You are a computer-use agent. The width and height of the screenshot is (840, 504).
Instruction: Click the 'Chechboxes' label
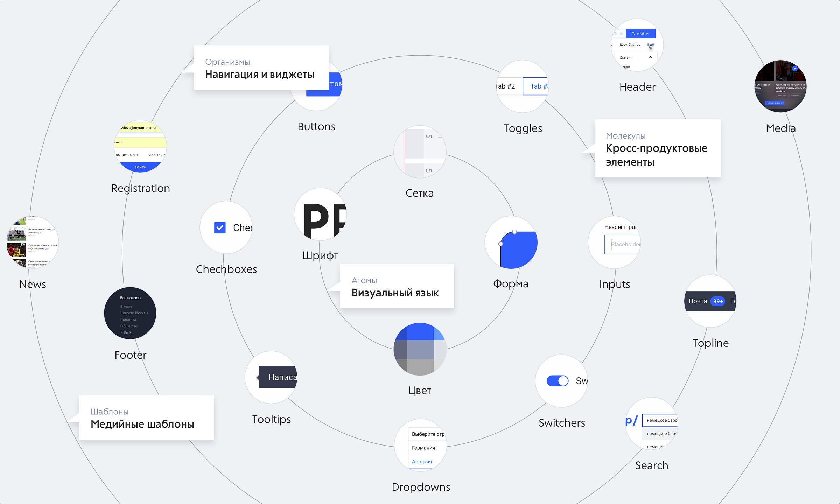pos(226,269)
